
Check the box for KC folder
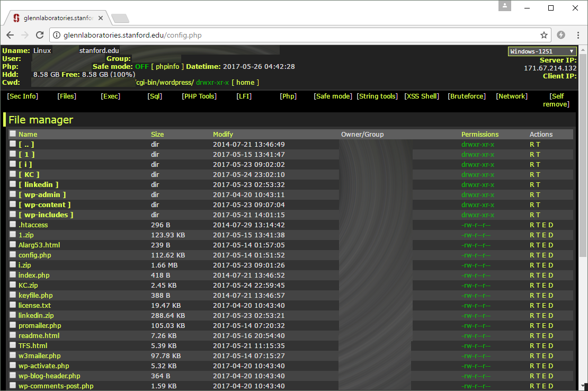click(x=13, y=174)
